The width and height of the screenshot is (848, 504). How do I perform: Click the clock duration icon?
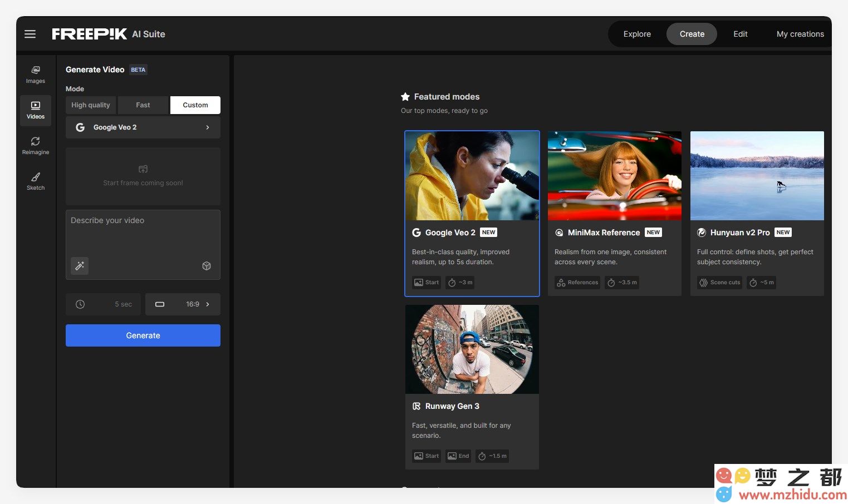[x=80, y=304]
